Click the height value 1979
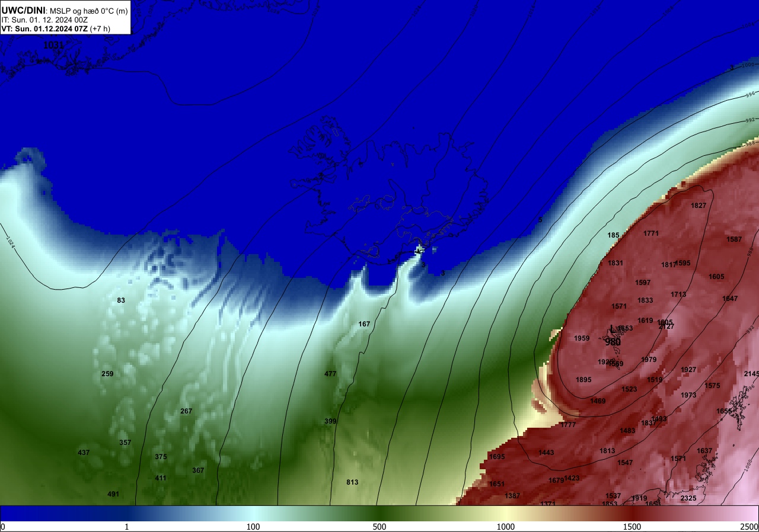759x532 pixels. pyautogui.click(x=649, y=360)
